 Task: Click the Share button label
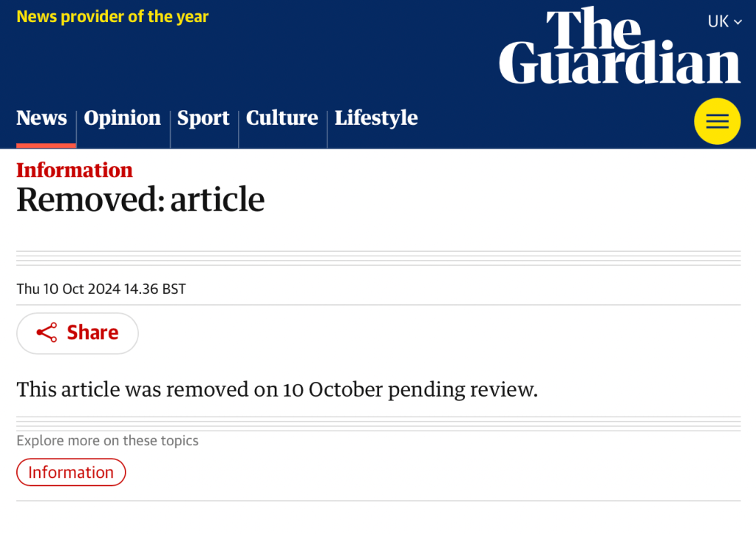coord(92,333)
